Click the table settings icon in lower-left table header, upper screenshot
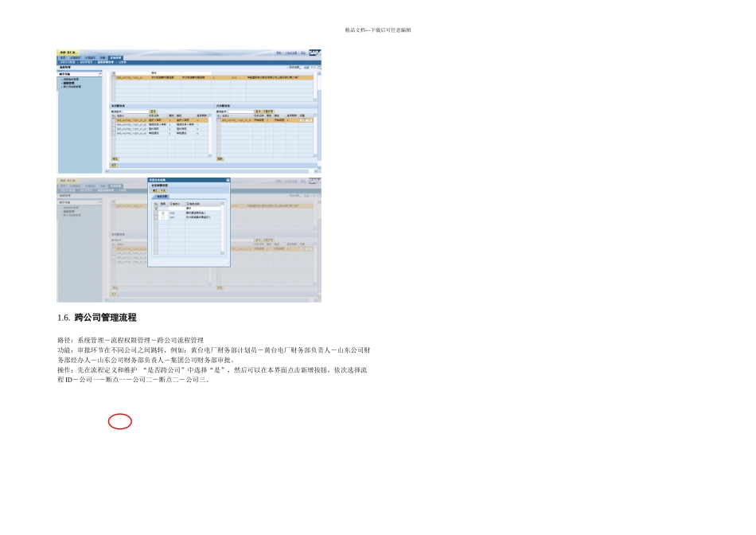The height and width of the screenshot is (535, 756). click(x=114, y=115)
